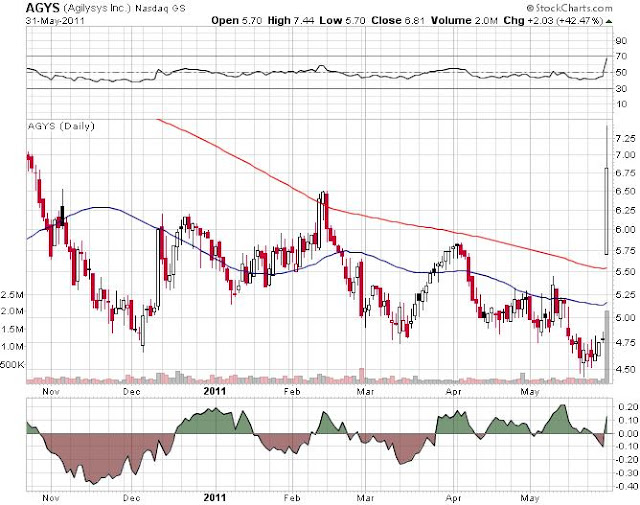This screenshot has width=640, height=505.
Task: Click the 0.10 money flow axis label
Action: (x=627, y=420)
